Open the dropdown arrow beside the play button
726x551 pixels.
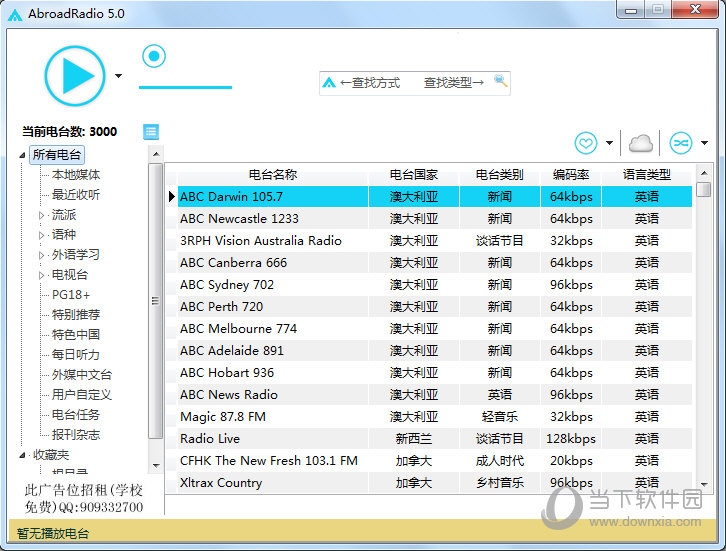119,75
